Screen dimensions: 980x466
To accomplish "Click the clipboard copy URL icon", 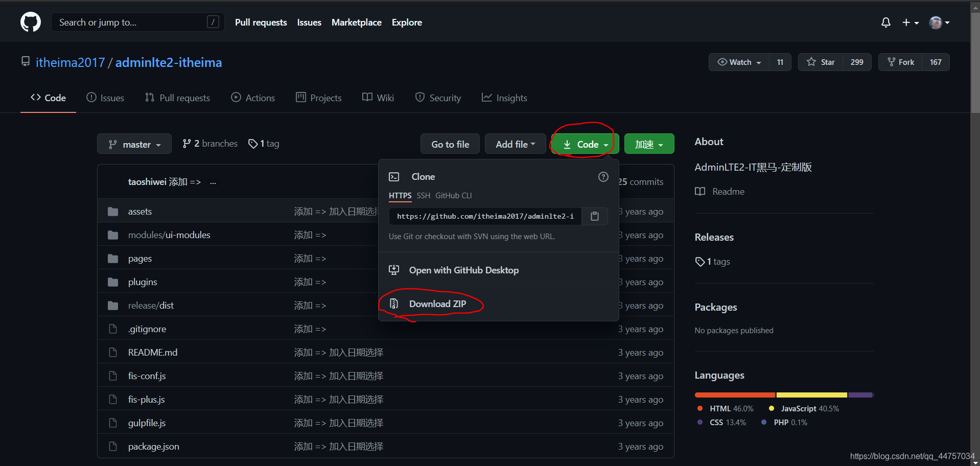I will coord(595,216).
